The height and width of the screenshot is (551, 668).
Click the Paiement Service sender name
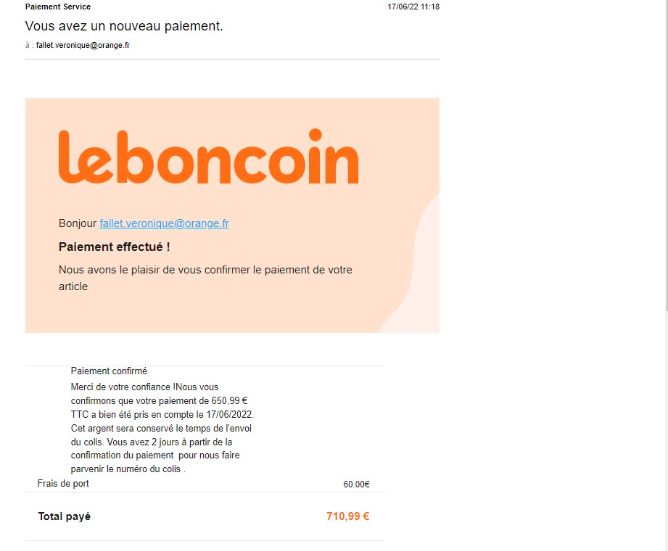coord(58,7)
